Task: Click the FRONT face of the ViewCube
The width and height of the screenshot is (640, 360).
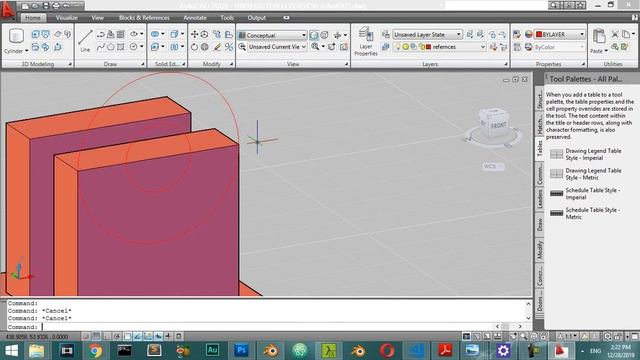Action: tap(498, 125)
